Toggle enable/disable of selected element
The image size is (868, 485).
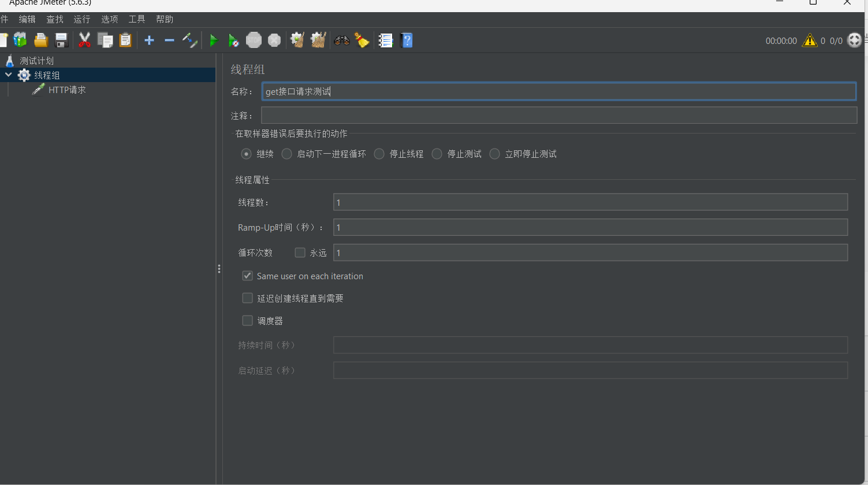(190, 40)
